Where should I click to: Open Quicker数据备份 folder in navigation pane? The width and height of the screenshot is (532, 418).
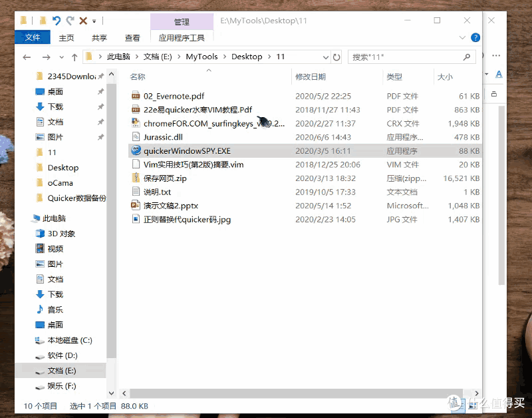click(x=76, y=198)
